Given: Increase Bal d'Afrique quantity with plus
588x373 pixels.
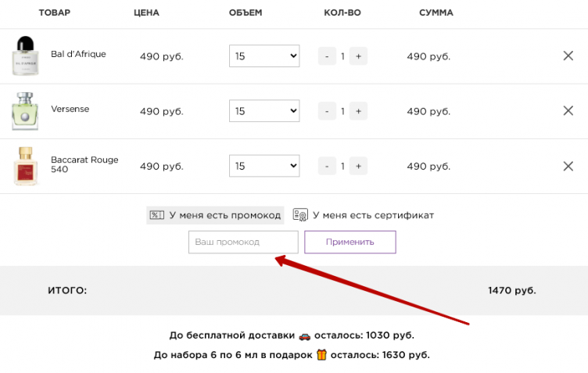Looking at the screenshot, I should point(358,56).
